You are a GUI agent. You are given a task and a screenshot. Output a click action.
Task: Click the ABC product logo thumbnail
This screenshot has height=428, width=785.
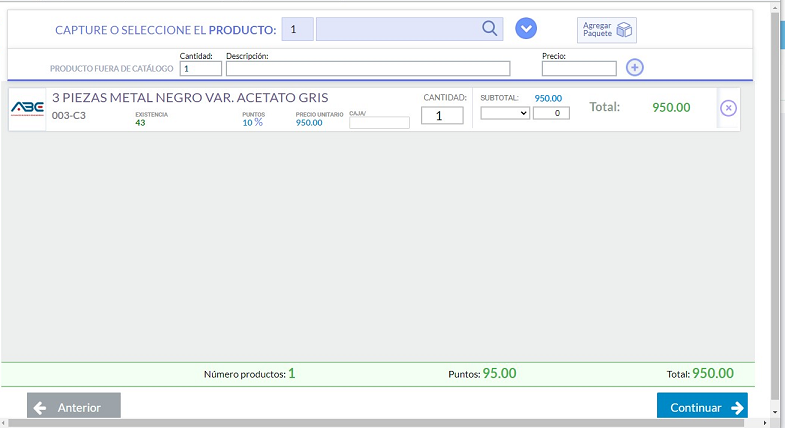27,108
